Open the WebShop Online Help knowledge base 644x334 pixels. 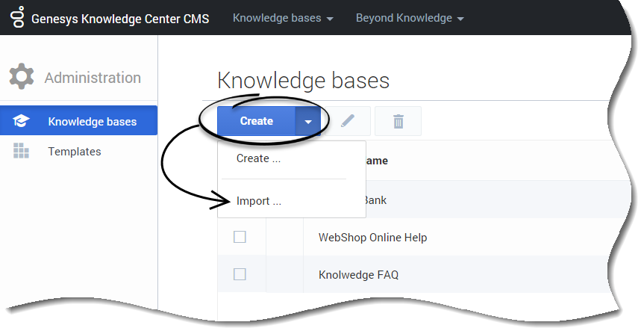pyautogui.click(x=372, y=238)
